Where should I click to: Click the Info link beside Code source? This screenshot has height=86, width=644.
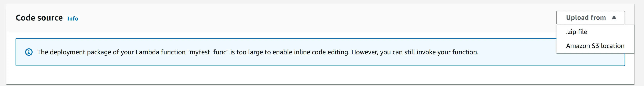point(73,19)
